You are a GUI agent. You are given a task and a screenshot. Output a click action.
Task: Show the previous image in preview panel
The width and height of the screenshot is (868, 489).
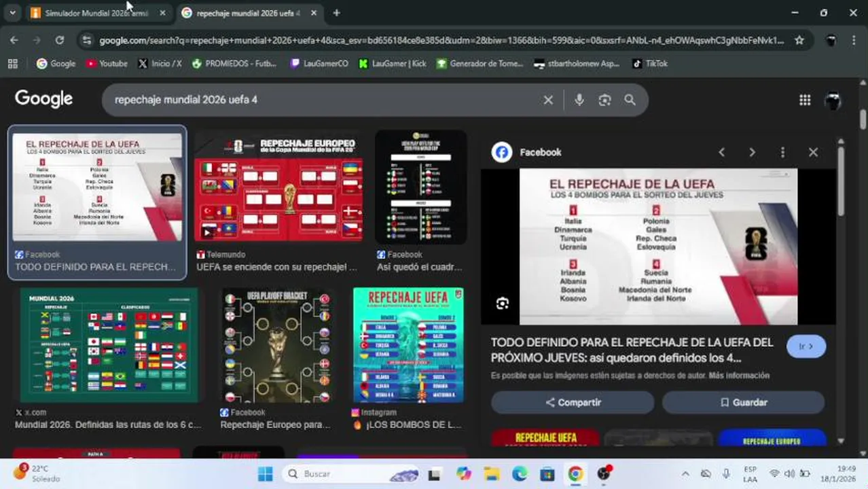click(721, 152)
